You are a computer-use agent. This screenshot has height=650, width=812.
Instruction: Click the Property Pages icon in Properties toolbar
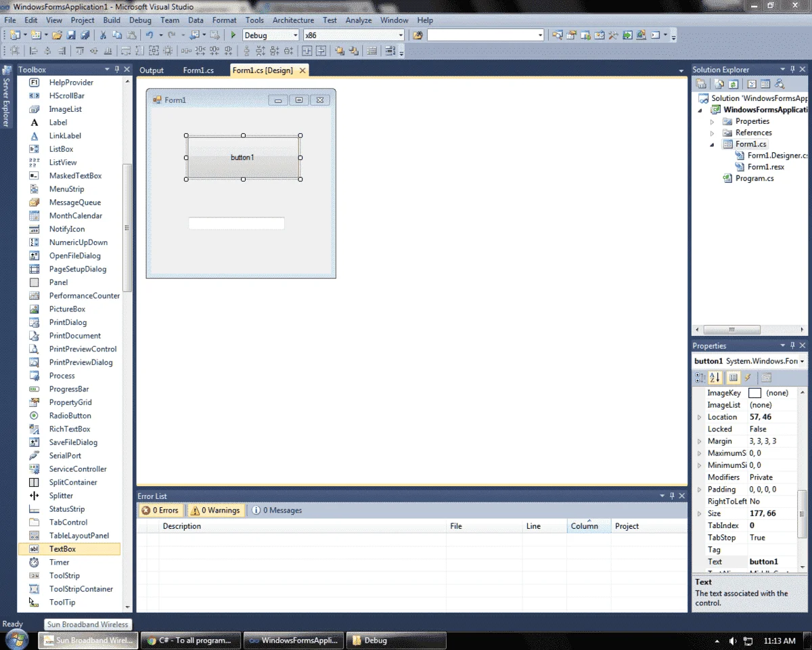(x=767, y=378)
